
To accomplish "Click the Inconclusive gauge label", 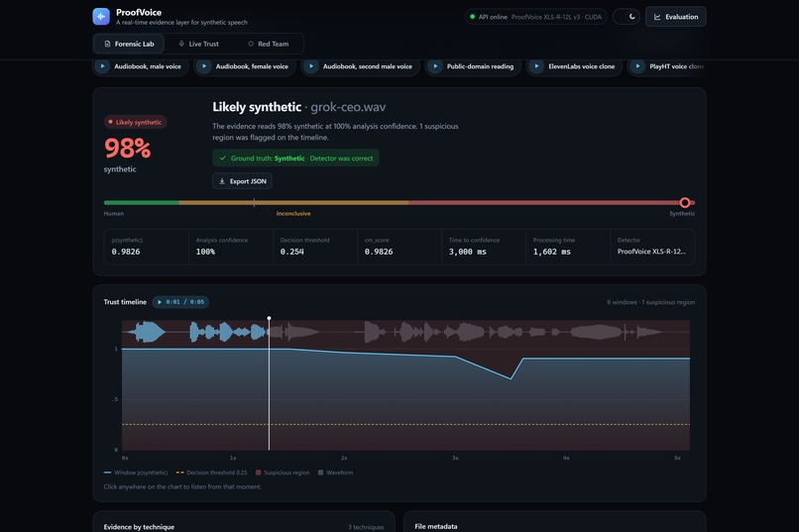I will [x=293, y=213].
